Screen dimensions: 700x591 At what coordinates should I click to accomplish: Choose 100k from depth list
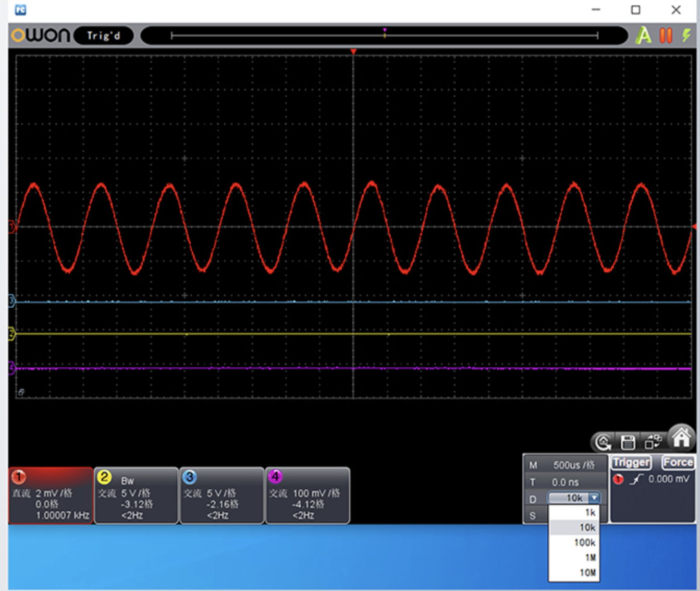click(574, 542)
